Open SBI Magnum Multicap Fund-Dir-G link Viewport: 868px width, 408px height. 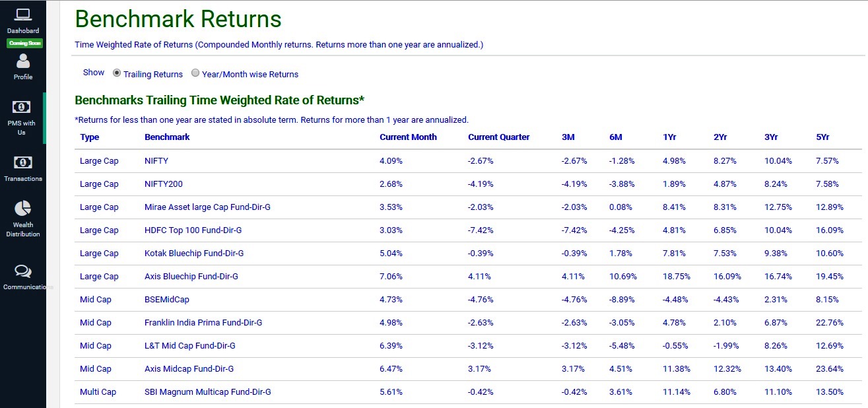(207, 392)
